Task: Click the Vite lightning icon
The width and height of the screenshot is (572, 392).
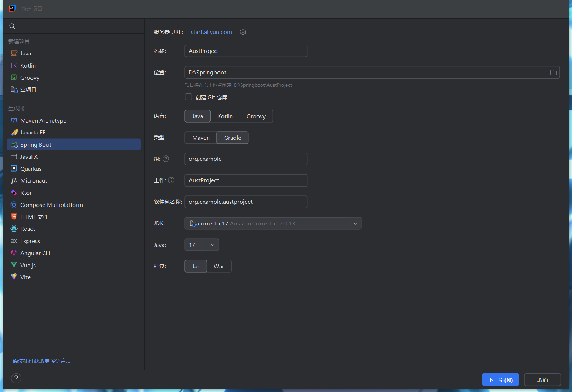Action: pyautogui.click(x=14, y=277)
